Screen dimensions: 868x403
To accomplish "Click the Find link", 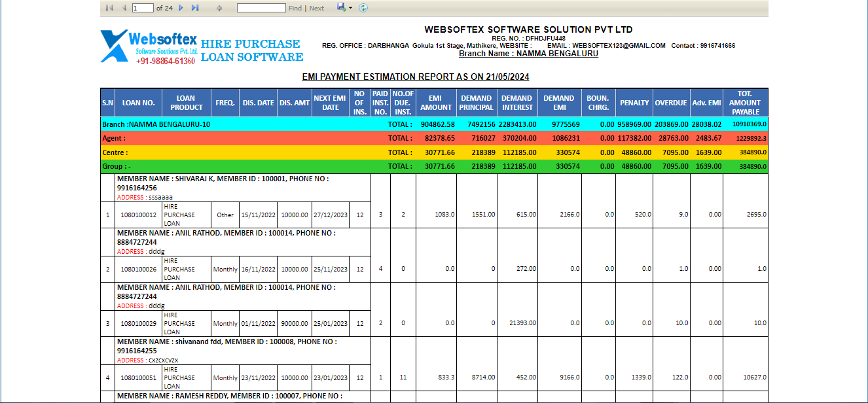I will [x=295, y=9].
